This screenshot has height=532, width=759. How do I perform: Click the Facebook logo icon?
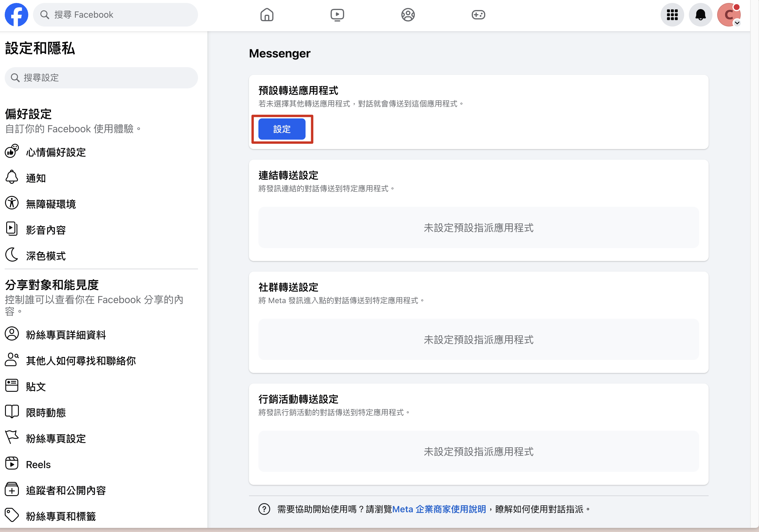point(16,15)
